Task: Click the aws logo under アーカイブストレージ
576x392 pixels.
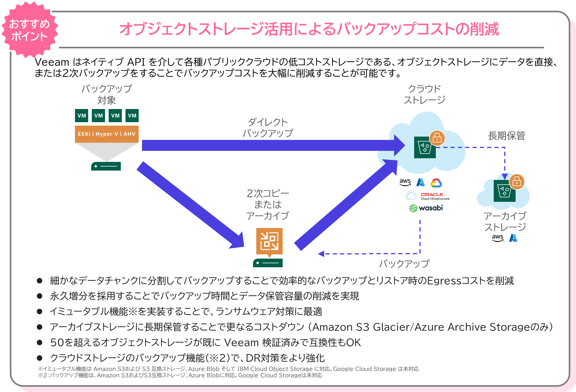Action: [498, 238]
